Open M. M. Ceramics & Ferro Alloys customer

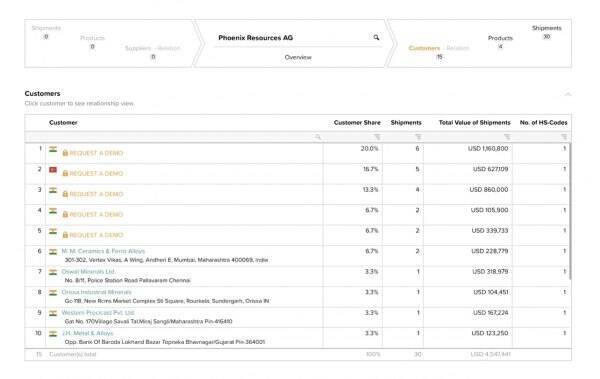coord(103,251)
